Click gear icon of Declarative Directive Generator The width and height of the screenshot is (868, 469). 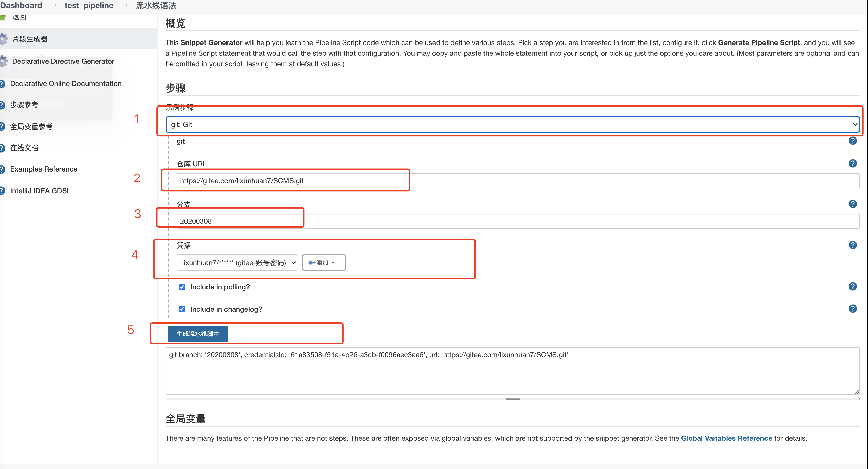[3, 61]
